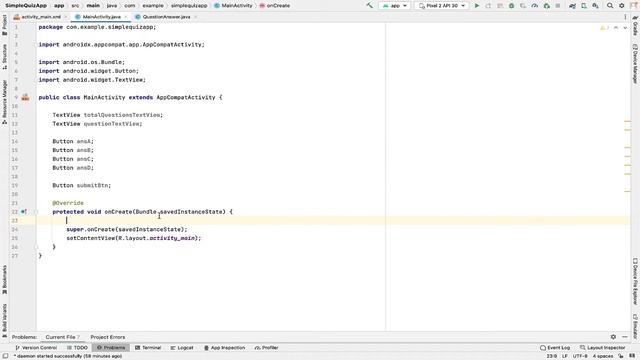The width and height of the screenshot is (640, 360).
Task: Collapse the onCreate method fold marker
Action: [36, 211]
